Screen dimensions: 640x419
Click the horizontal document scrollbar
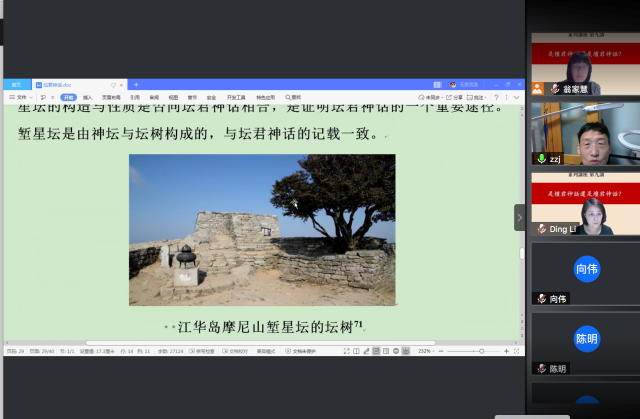click(260, 343)
